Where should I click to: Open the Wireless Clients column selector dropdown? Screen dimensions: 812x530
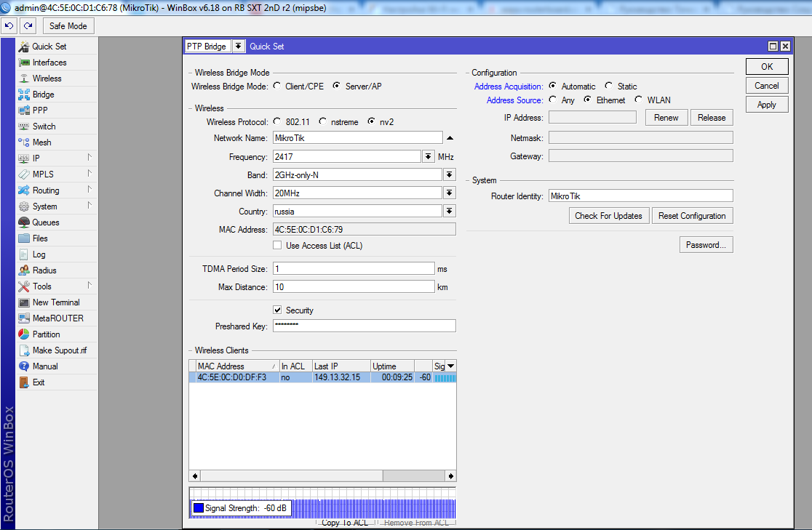click(x=451, y=366)
